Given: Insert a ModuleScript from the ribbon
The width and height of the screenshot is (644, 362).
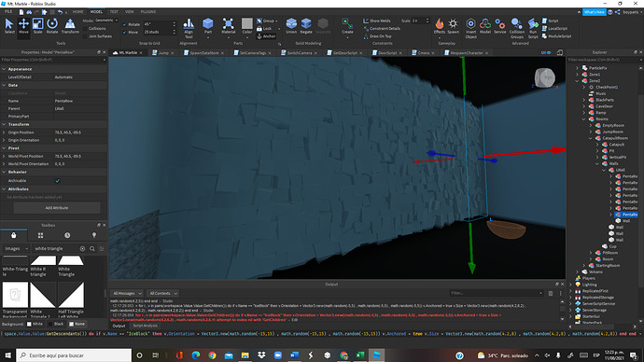Looking at the screenshot, I should pos(556,36).
